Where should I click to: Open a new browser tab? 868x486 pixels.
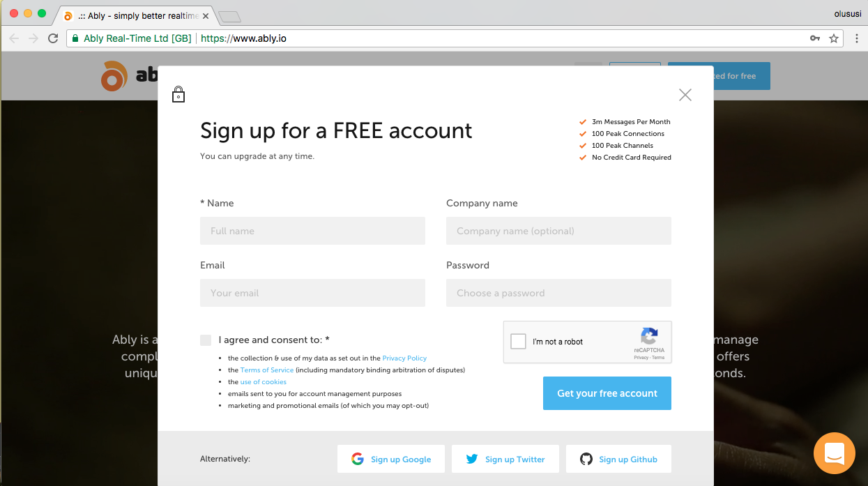(229, 16)
